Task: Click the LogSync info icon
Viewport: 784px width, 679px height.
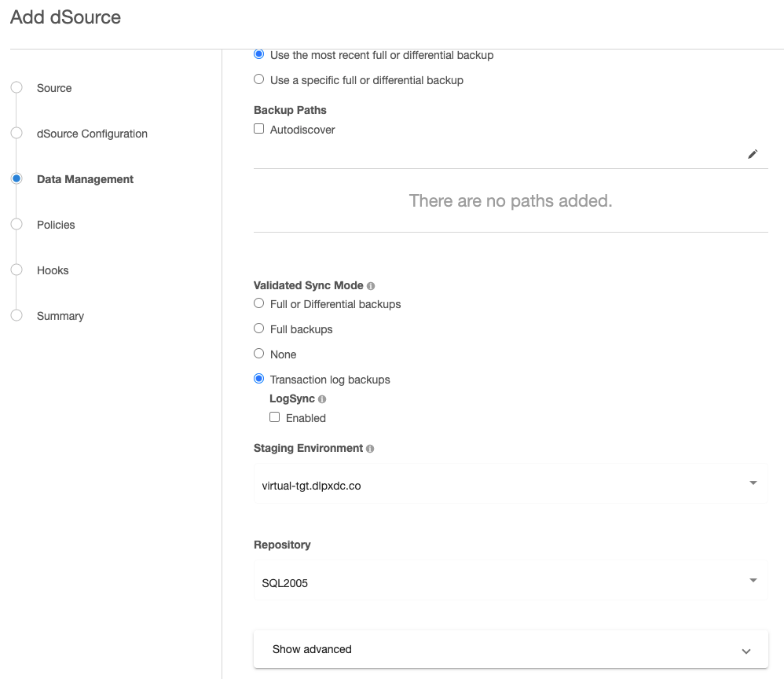Action: 321,398
